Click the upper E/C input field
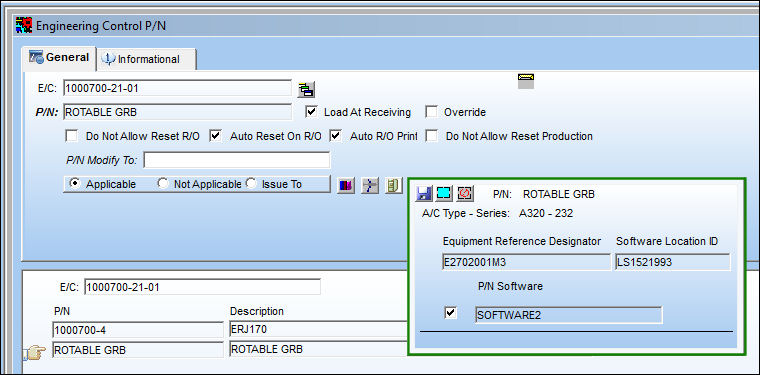The height and width of the screenshot is (375, 760). (177, 88)
